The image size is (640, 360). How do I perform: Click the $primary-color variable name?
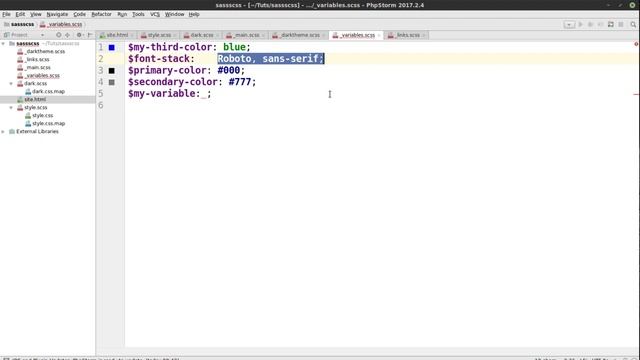point(169,70)
